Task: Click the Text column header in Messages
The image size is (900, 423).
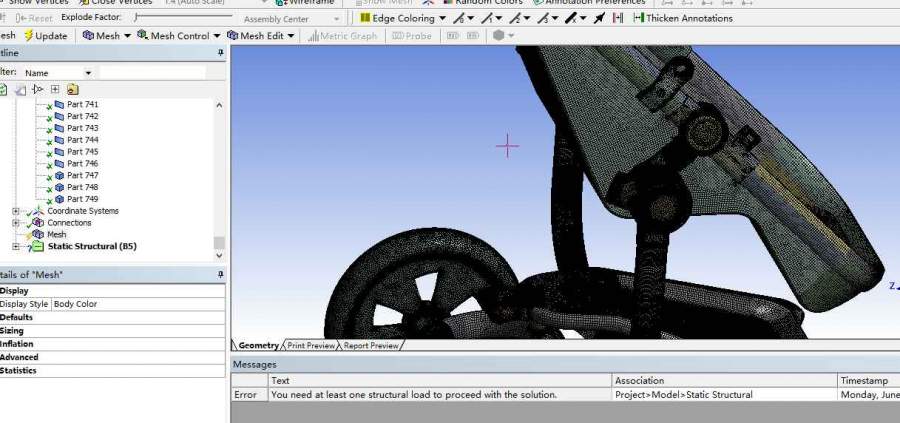Action: click(x=440, y=381)
